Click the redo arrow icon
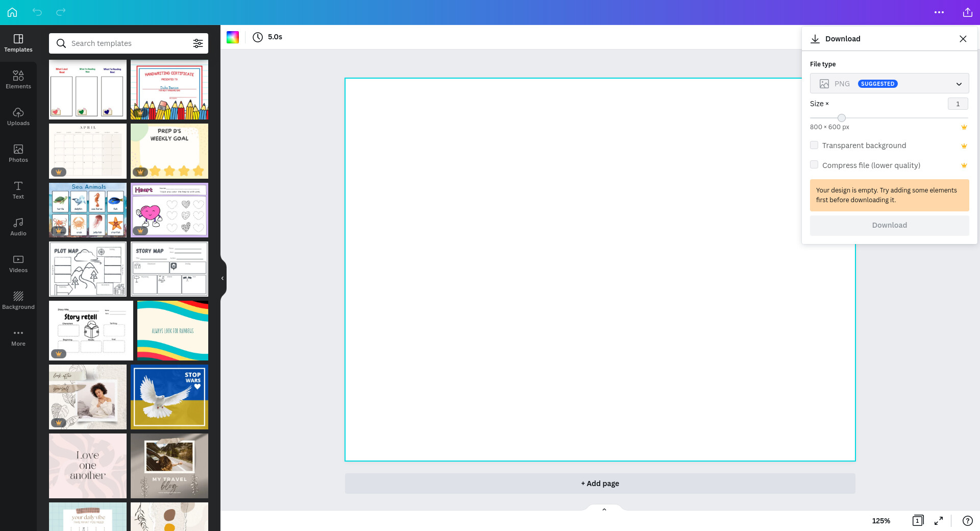Image resolution: width=980 pixels, height=531 pixels. [61, 12]
